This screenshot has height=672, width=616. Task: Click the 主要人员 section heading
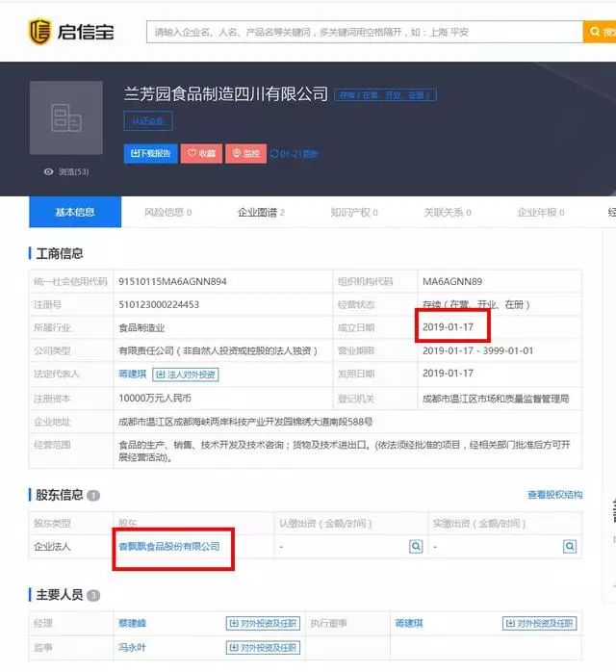pos(59,595)
